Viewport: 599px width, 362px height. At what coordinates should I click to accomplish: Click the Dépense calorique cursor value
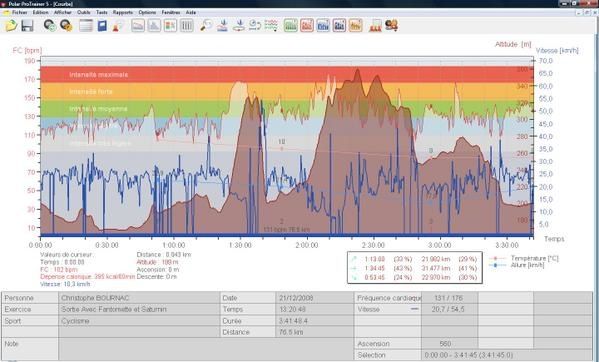(x=87, y=277)
